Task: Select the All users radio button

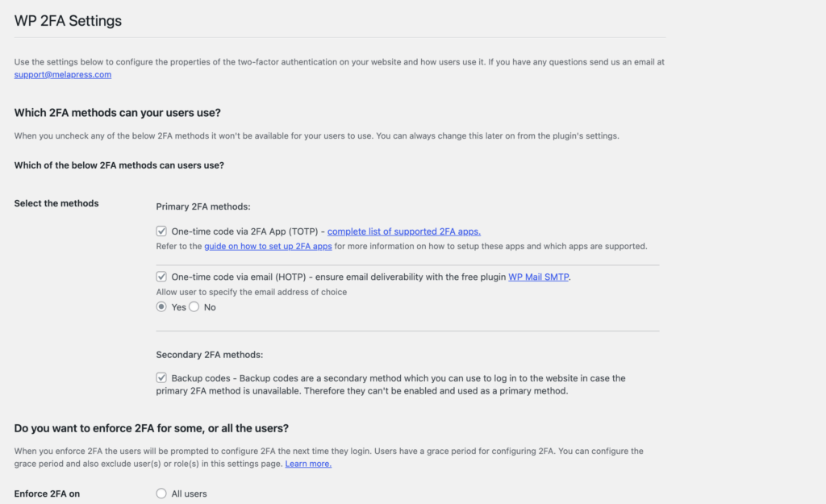Action: click(x=161, y=494)
